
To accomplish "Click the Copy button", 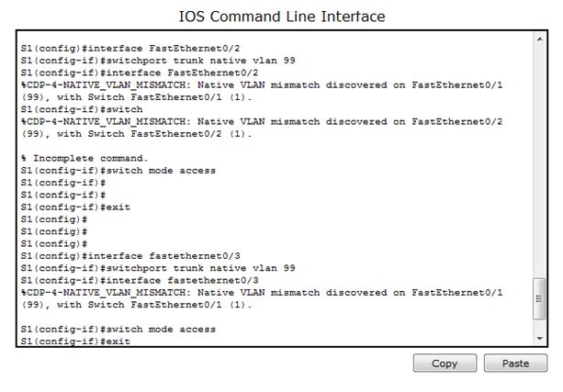I will pyautogui.click(x=445, y=364).
